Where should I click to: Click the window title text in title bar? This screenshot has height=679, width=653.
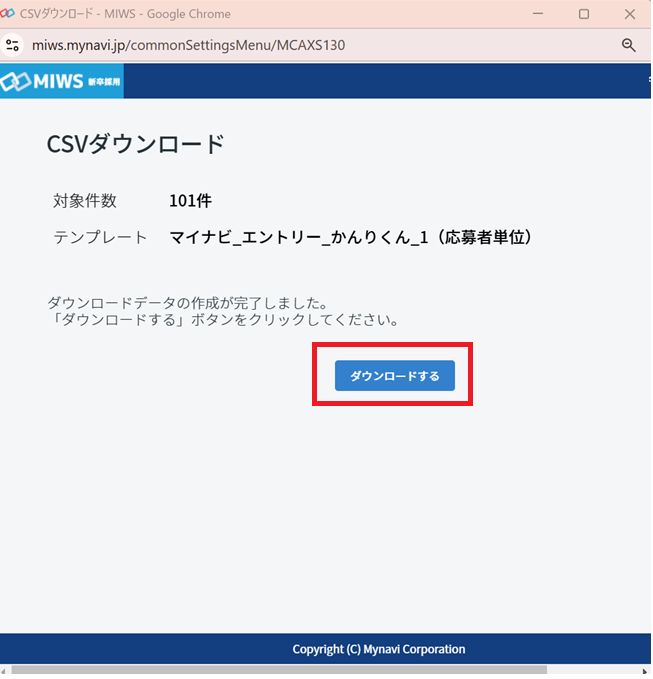125,14
